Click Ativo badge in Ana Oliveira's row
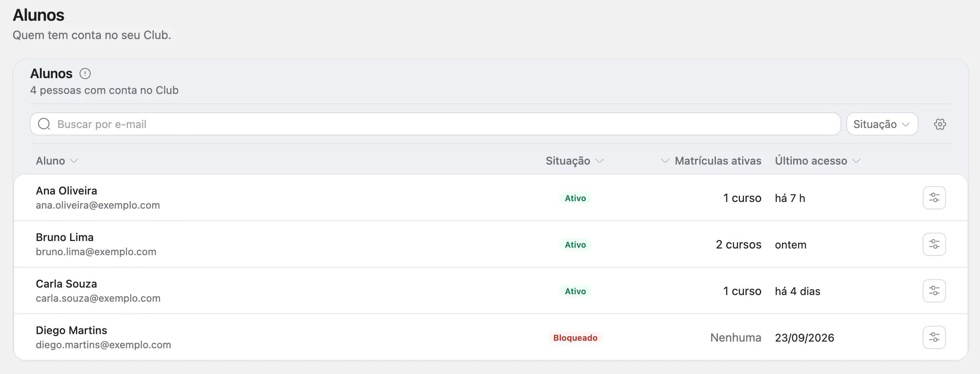The image size is (980, 374). [575, 198]
